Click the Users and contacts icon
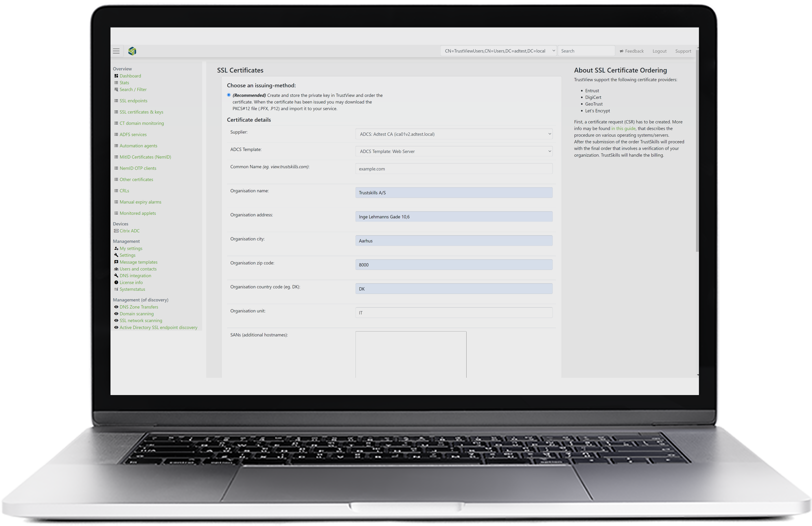 116,269
